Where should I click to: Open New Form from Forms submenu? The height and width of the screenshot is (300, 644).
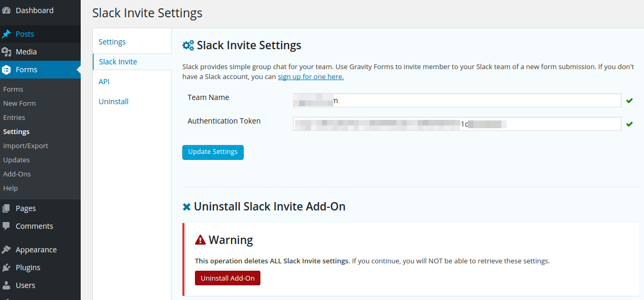click(19, 103)
